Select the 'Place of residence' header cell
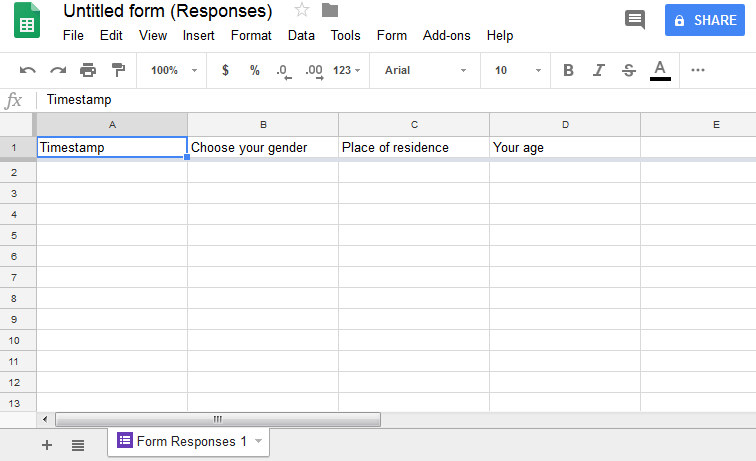The image size is (756, 461). tap(414, 147)
